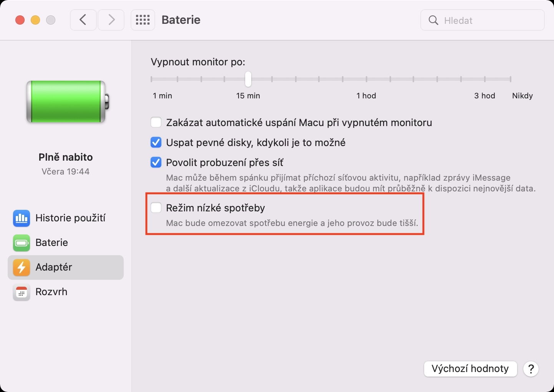Set monitor slider to Nikdy
Image resolution: width=554 pixels, height=392 pixels.
(511, 79)
